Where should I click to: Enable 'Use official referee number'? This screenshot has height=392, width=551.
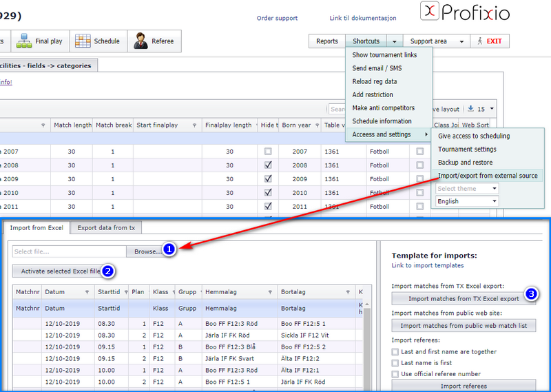point(395,374)
